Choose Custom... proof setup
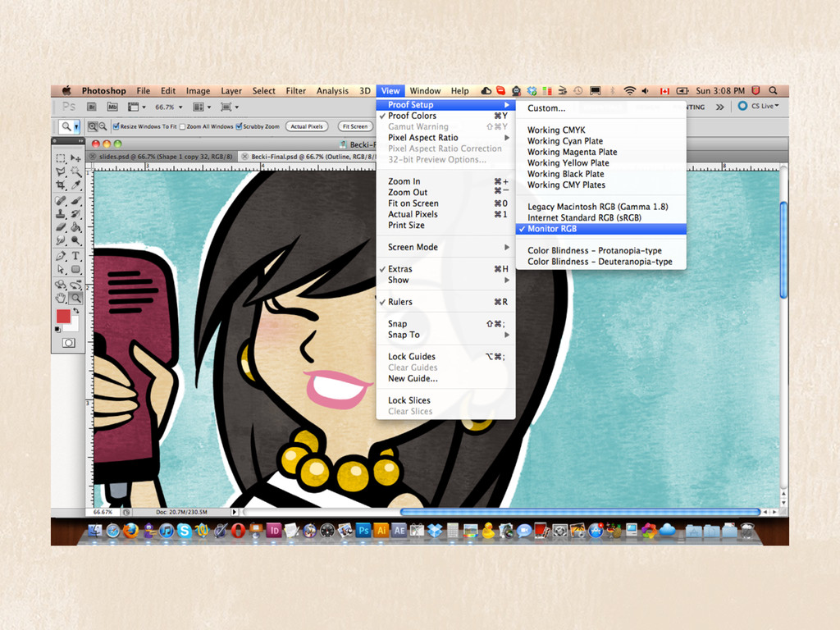Image resolution: width=840 pixels, height=630 pixels. point(601,108)
